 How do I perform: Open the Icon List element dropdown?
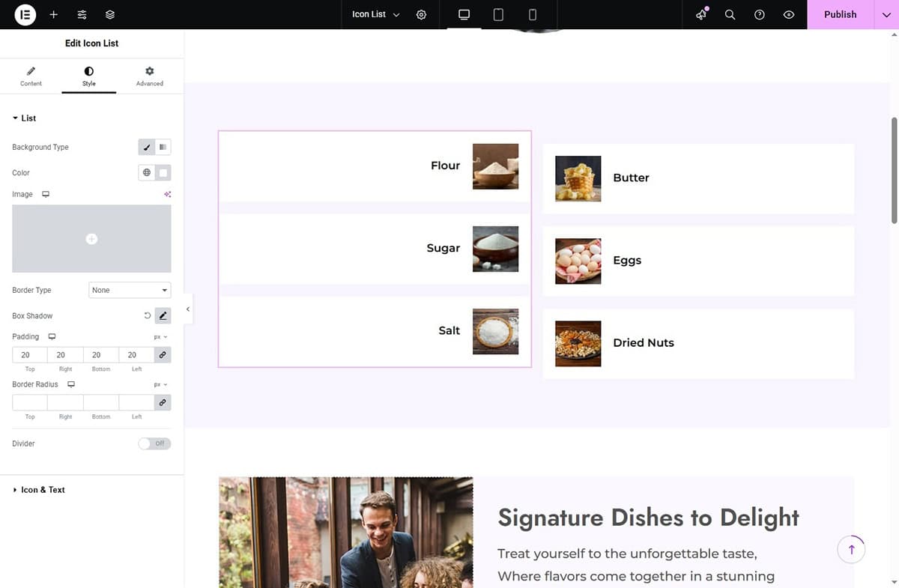point(376,14)
